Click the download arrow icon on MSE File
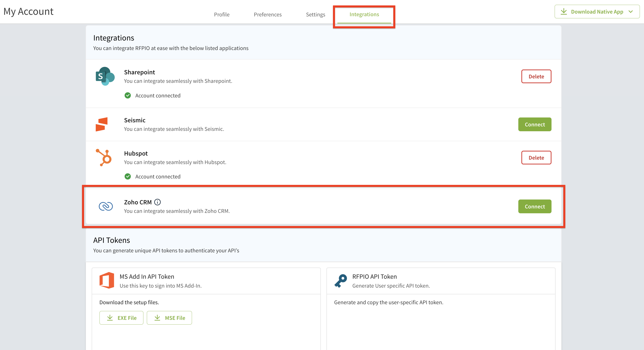 157,318
